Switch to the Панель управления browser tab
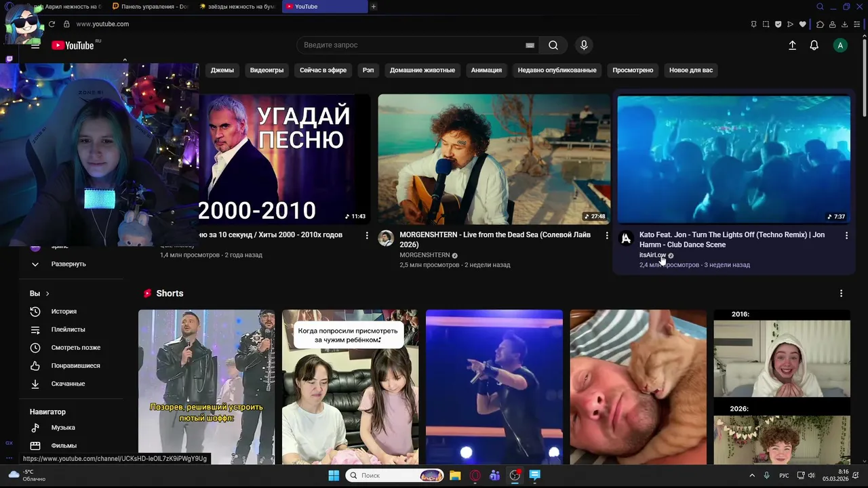Image resolution: width=868 pixels, height=488 pixels. click(x=150, y=7)
